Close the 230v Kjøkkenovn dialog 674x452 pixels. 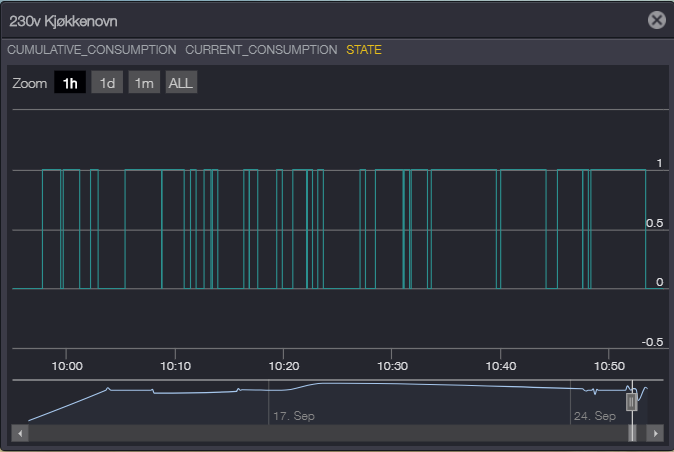click(x=656, y=20)
